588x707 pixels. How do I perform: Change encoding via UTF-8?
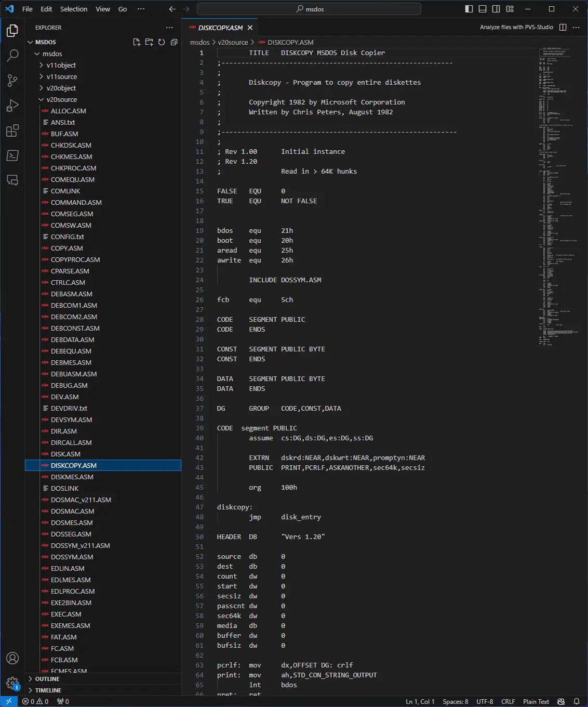[485, 701]
